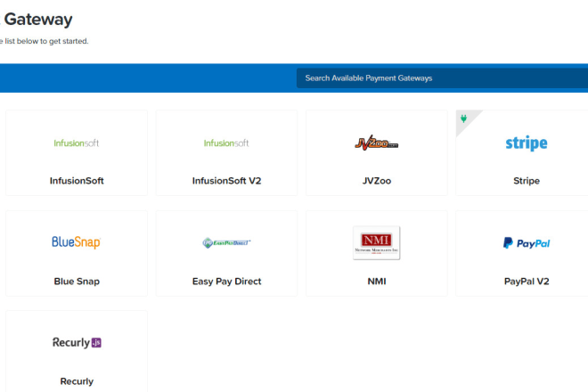This screenshot has width=588, height=392.
Task: Click the 'list below to get started' text
Action: click(x=46, y=41)
